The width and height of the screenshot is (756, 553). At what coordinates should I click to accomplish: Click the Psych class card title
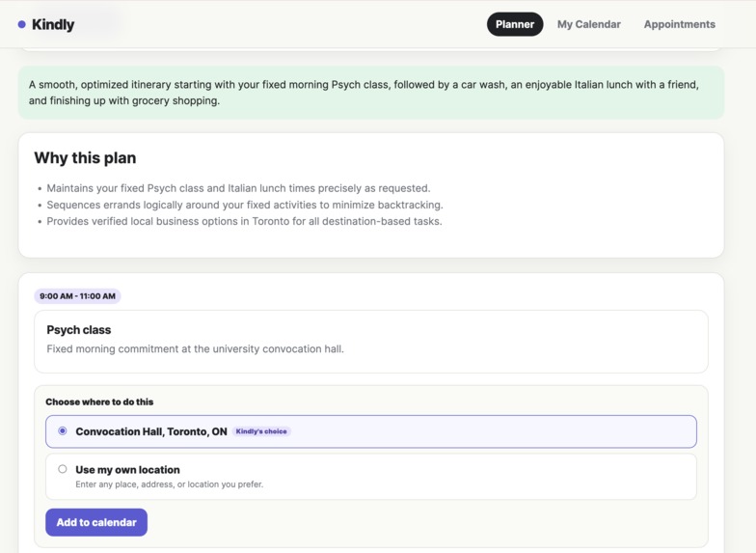pyautogui.click(x=79, y=330)
